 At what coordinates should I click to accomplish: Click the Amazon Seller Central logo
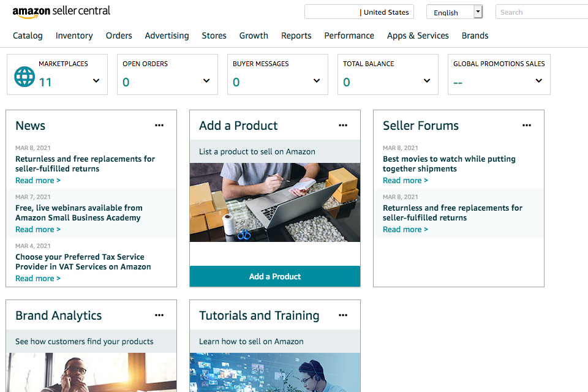(x=61, y=12)
